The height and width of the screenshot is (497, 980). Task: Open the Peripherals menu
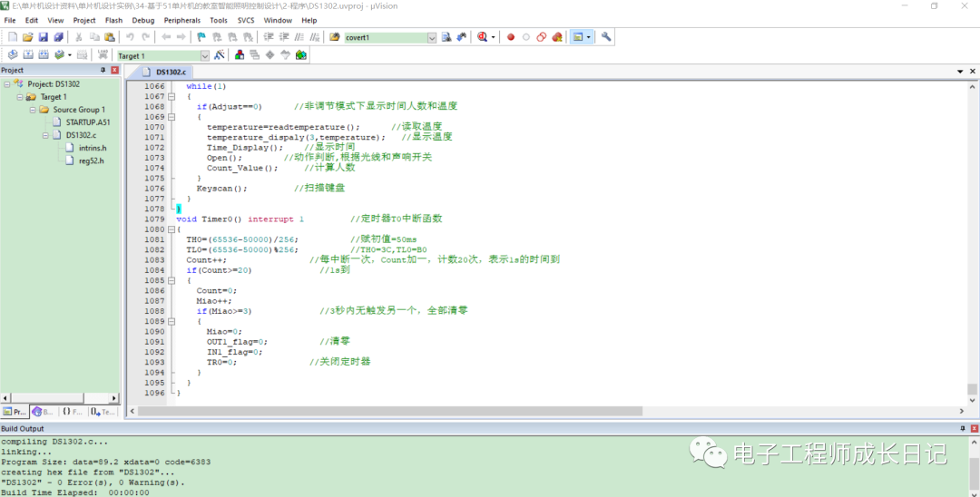click(181, 20)
